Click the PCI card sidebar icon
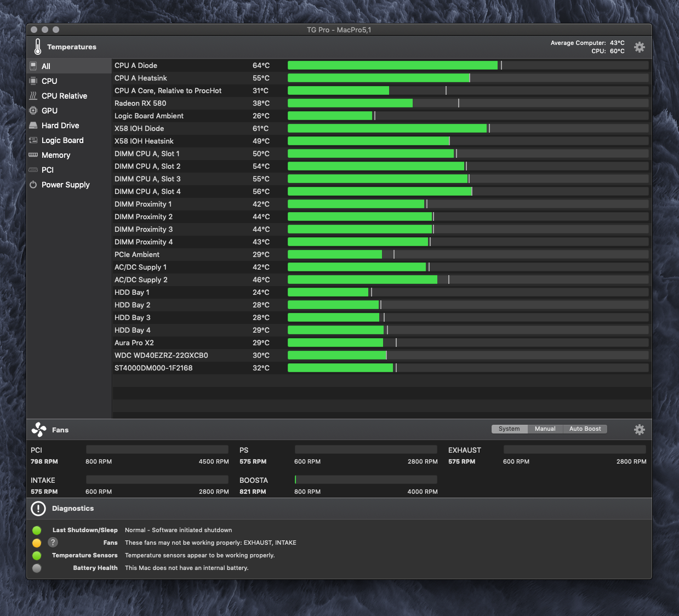 (x=33, y=170)
